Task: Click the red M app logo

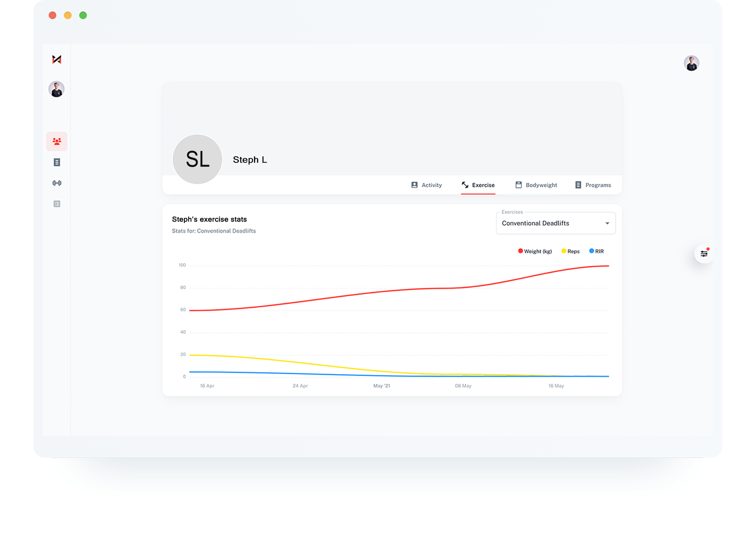Action: pyautogui.click(x=57, y=59)
